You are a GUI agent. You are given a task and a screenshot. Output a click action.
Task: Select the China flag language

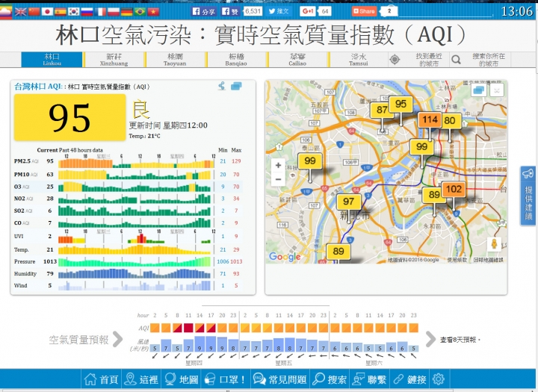tap(34, 12)
